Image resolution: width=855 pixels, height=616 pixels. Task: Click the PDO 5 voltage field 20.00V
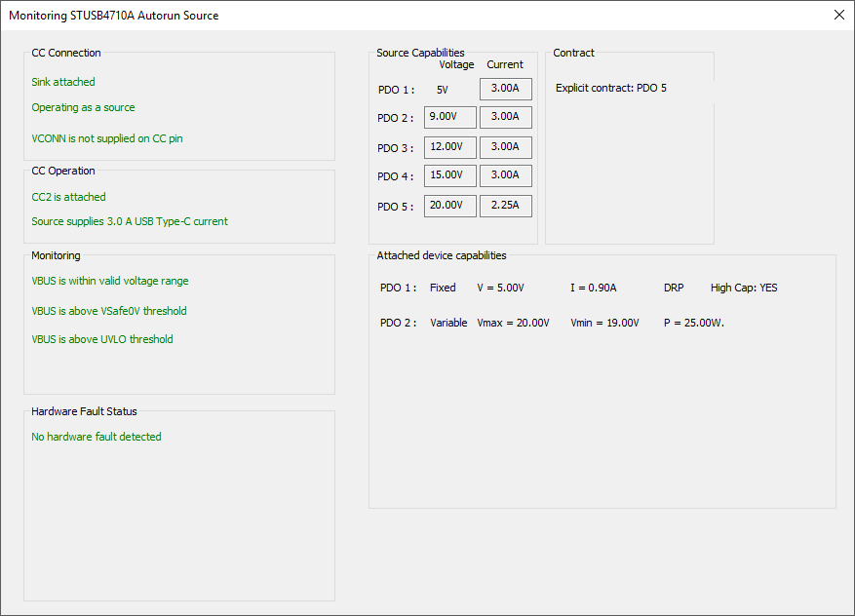point(449,206)
